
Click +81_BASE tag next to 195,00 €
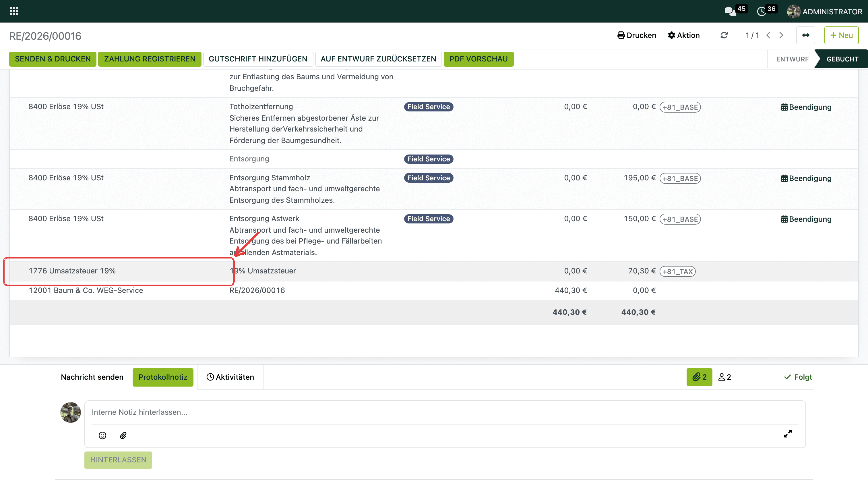680,178
